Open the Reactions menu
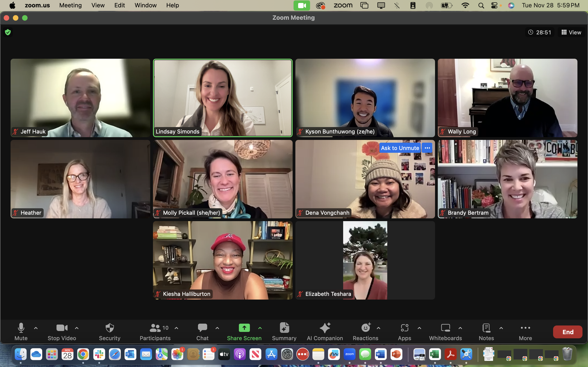Screen dimensions: 588x367 click(365, 332)
